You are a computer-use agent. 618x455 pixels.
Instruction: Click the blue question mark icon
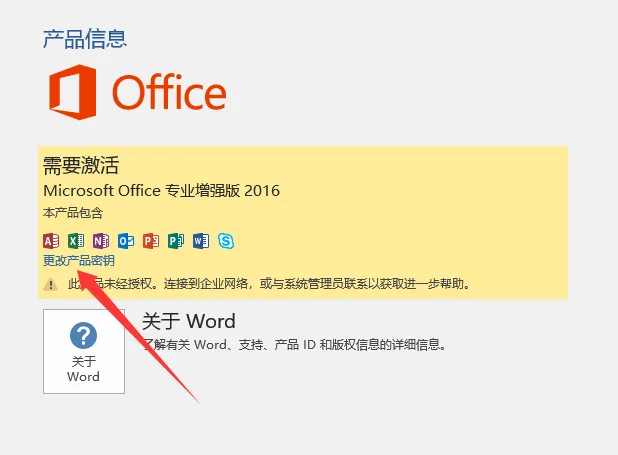click(83, 336)
